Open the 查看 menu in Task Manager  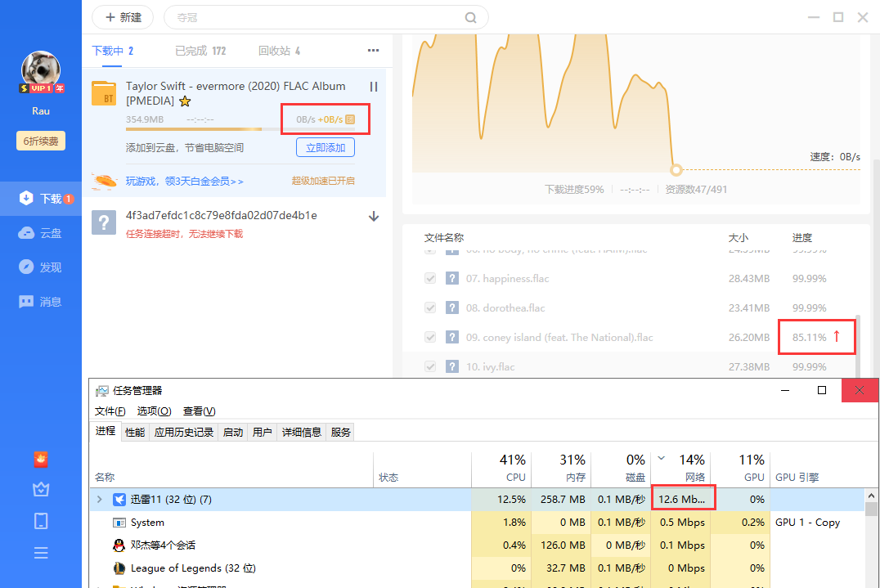click(x=197, y=411)
